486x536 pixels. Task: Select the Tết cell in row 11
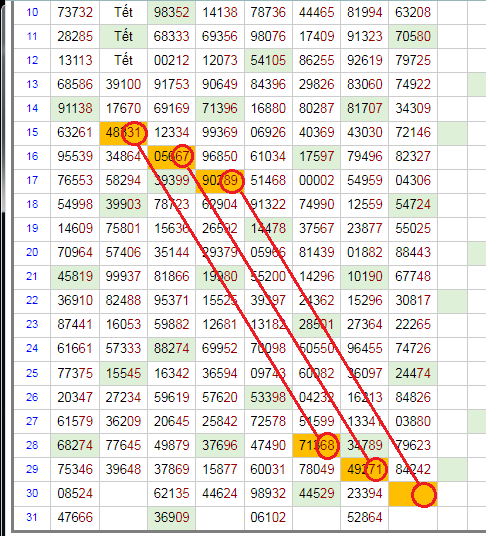pos(123,36)
